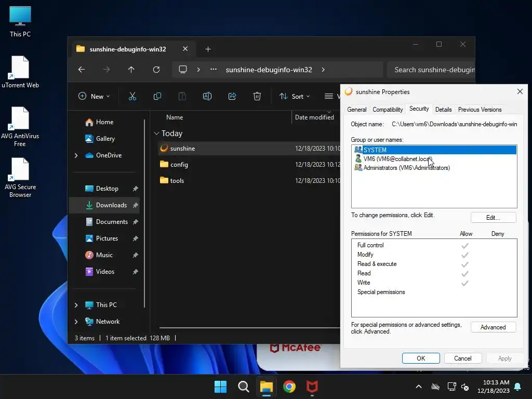Switch to the Compatibility tab
Screen dimensions: 532x399
[x=388, y=110]
